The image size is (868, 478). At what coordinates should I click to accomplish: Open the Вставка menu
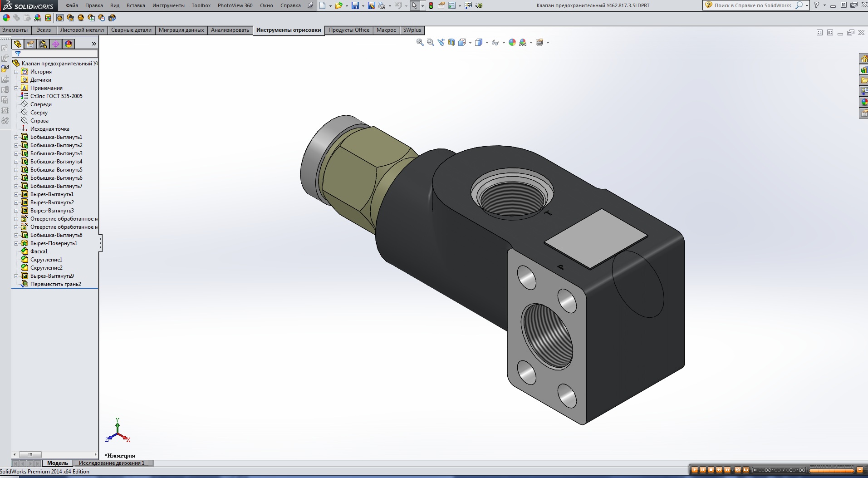[x=136, y=5]
